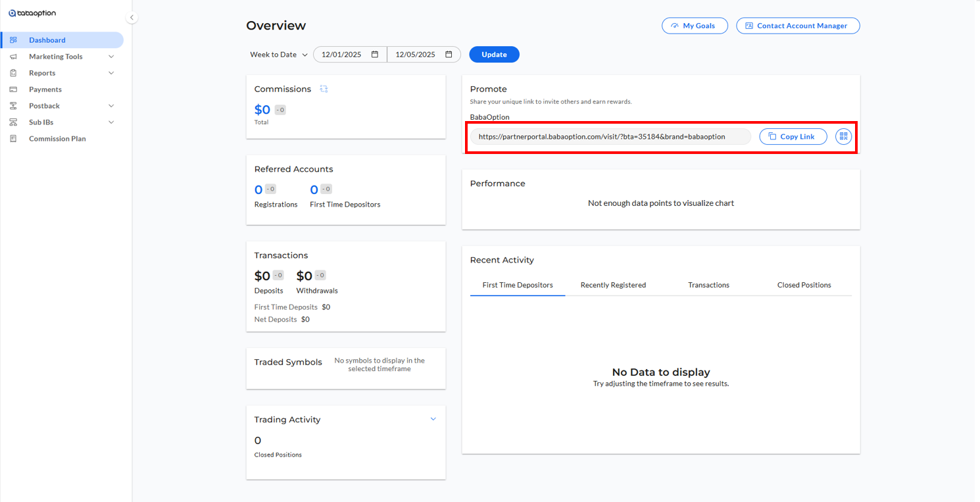Click the Copy Link button
This screenshot has height=502, width=980.
(x=793, y=136)
